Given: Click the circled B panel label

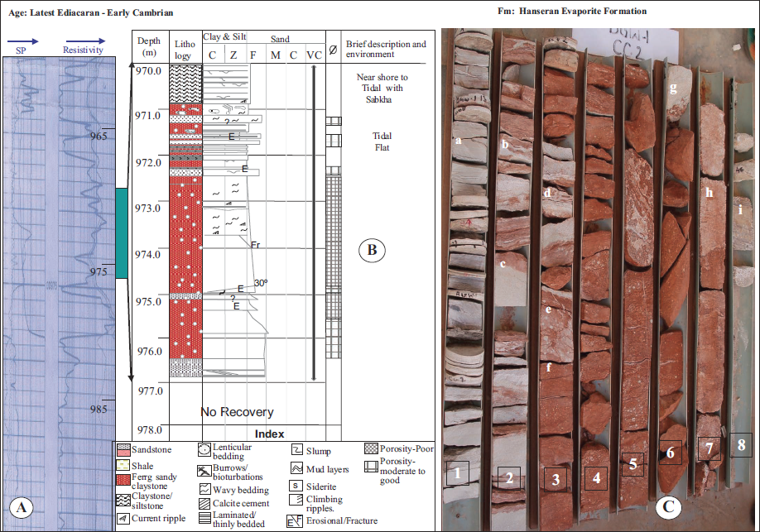Looking at the screenshot, I should coord(372,250).
